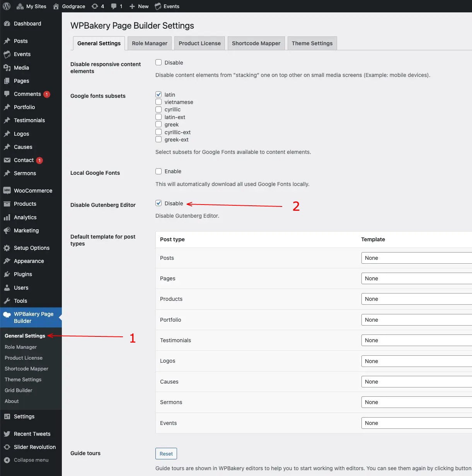Open the comments bubble icon in admin bar
Viewport: 472px width, 476px height.
114,6
